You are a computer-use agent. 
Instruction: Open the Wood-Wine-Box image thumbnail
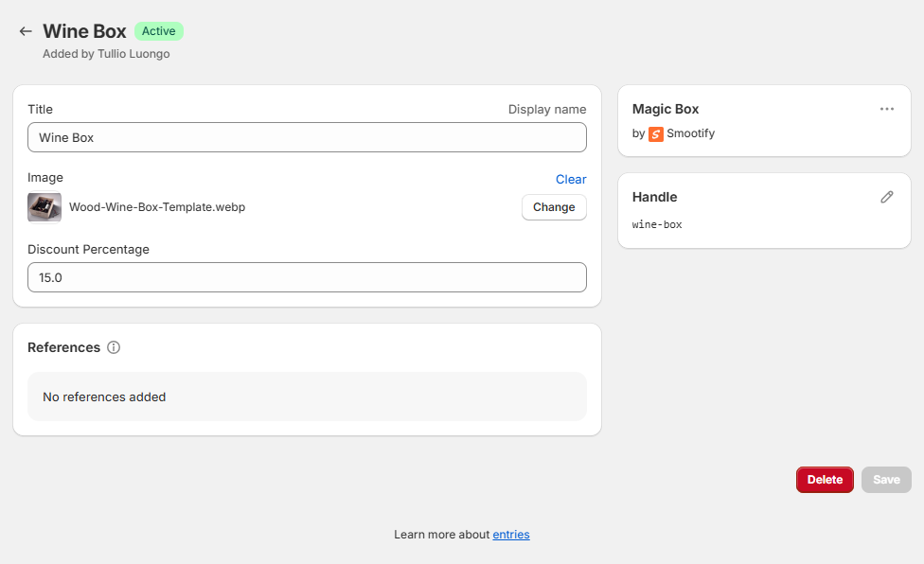[44, 207]
